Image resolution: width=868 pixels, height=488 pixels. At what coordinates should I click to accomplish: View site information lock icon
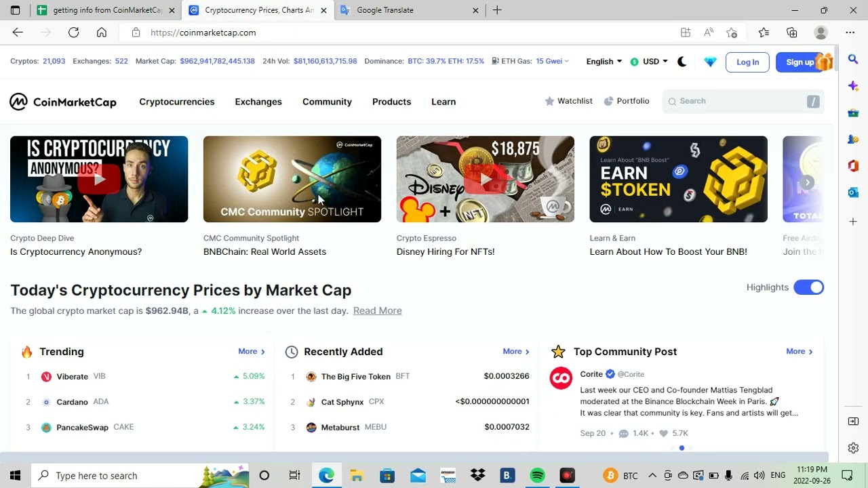pos(136,33)
